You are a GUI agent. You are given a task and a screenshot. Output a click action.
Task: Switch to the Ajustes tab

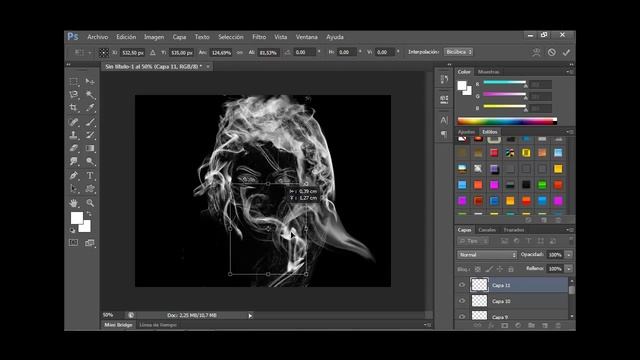coord(466,132)
